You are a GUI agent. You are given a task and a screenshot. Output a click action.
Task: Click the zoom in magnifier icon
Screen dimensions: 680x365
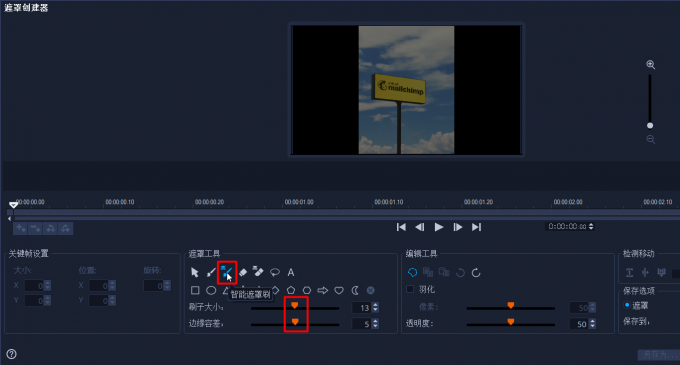(x=651, y=65)
